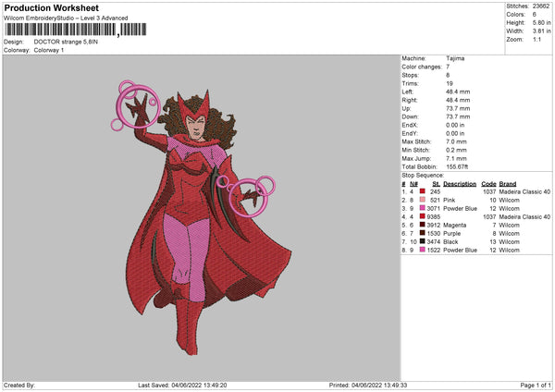
Task: Click the Up value '73.7 mm'
Action: pyautogui.click(x=458, y=108)
